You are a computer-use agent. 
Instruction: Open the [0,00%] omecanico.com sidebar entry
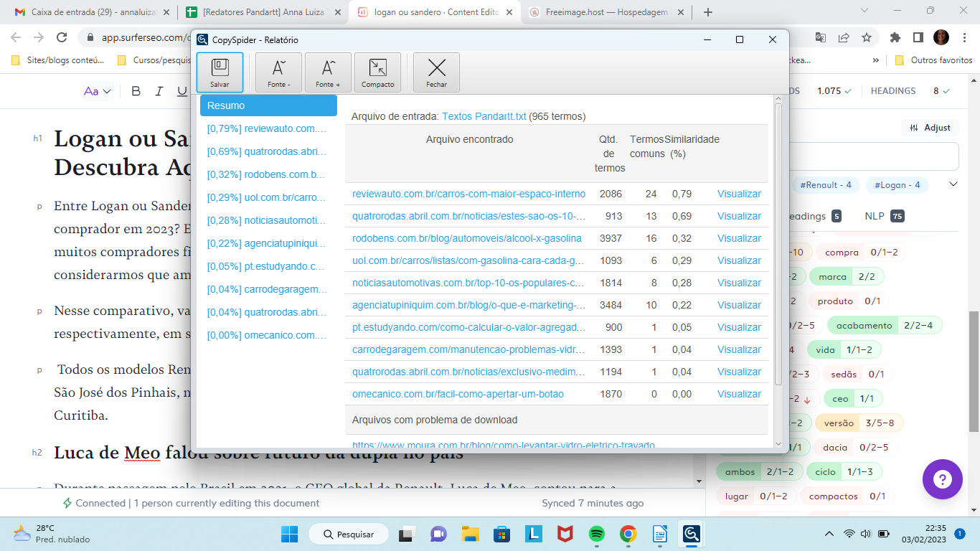coord(266,335)
